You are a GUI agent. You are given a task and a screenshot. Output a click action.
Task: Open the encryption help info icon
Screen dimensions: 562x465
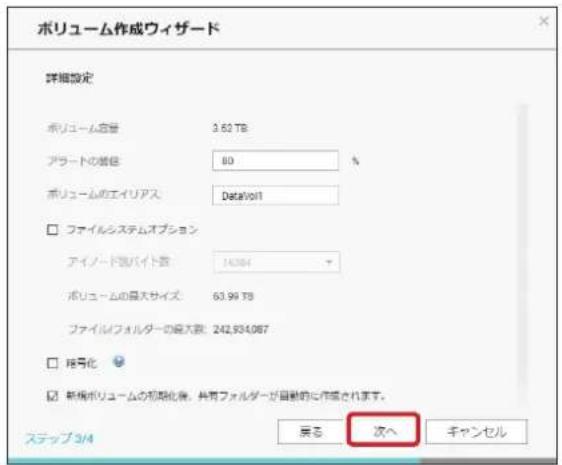tap(119, 362)
